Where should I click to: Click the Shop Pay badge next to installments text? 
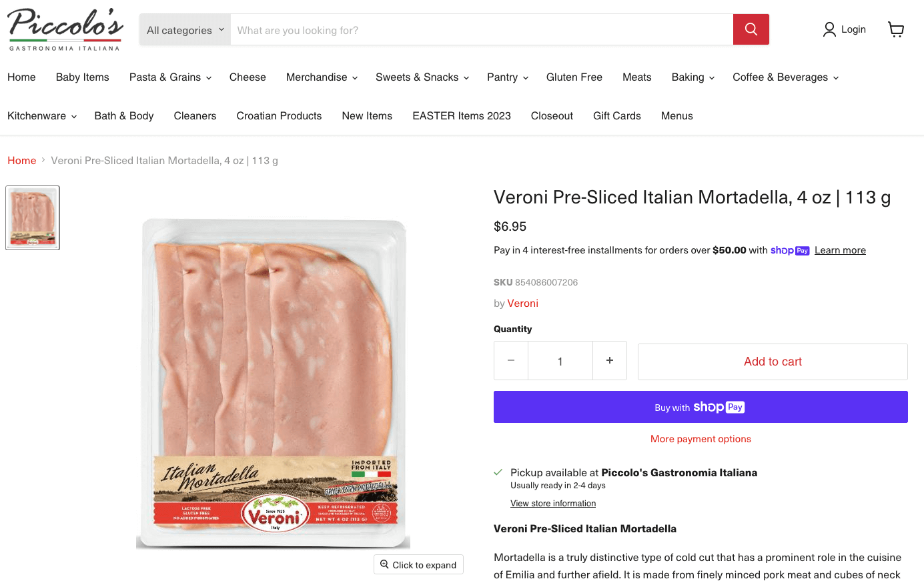point(790,250)
